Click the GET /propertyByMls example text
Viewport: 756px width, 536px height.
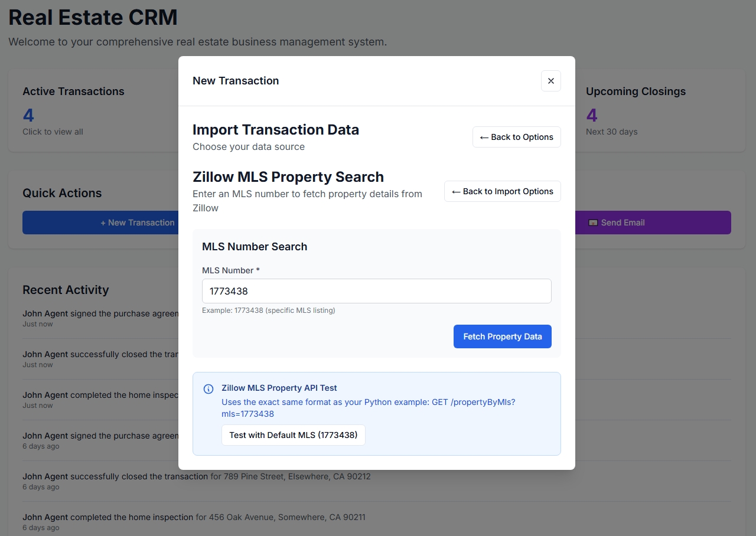[x=369, y=408]
